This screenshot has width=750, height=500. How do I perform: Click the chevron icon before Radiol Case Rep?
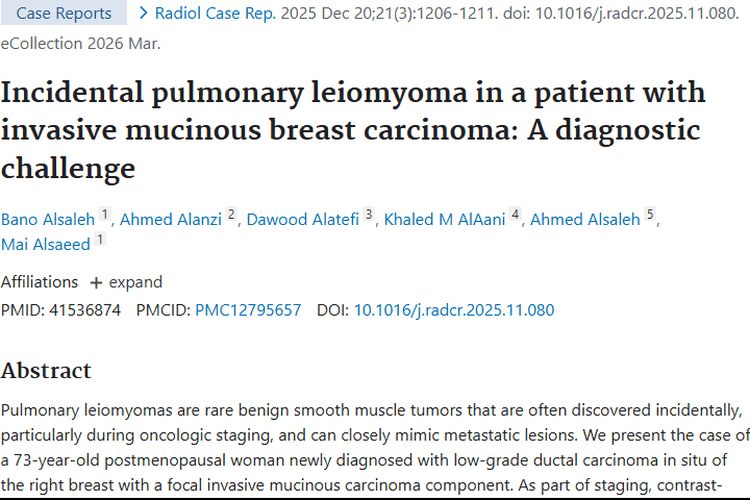(x=145, y=13)
